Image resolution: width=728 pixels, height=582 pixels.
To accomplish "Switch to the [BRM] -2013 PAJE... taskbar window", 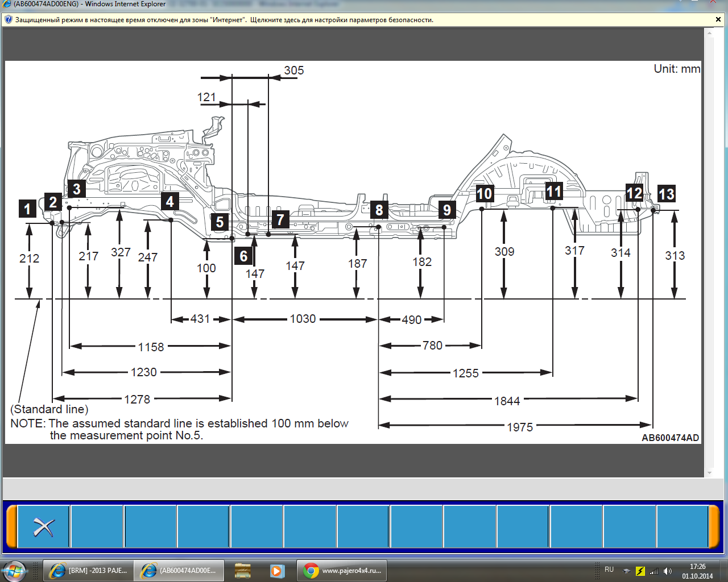I will 88,571.
